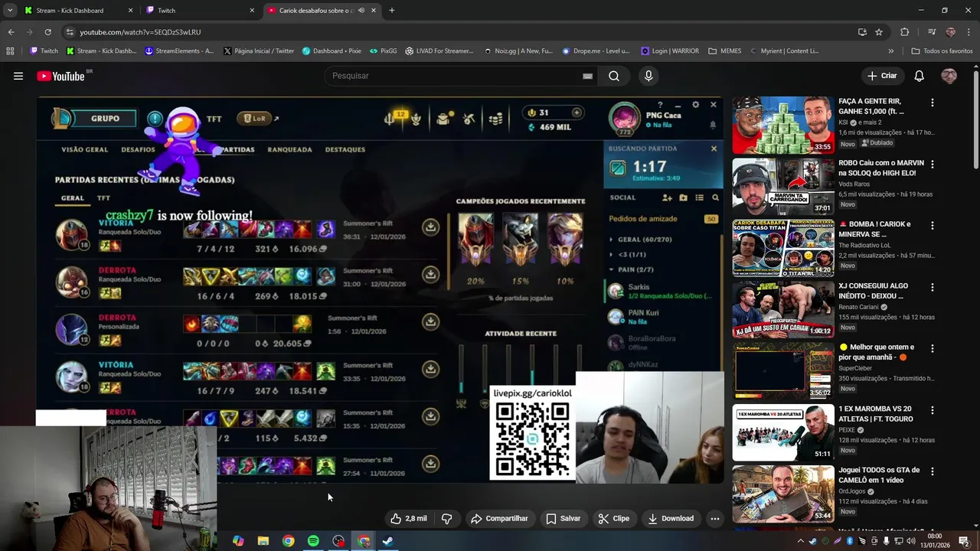Reload the page in Chrome

[47, 32]
